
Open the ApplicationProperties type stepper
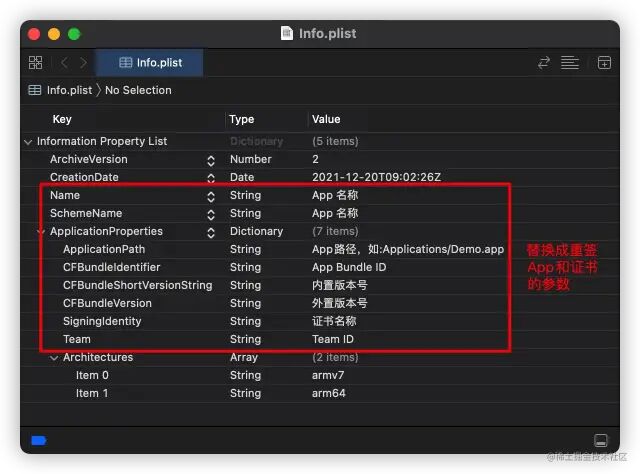[x=211, y=233]
